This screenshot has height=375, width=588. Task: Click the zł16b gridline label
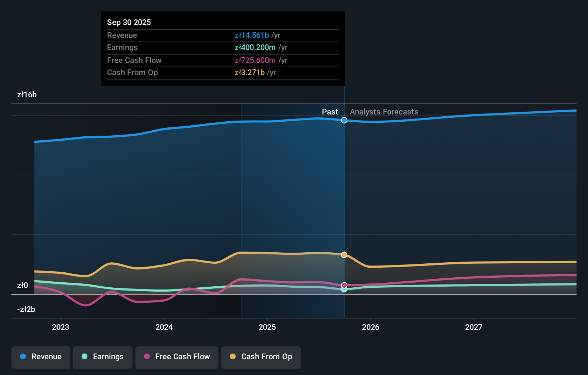[26, 95]
